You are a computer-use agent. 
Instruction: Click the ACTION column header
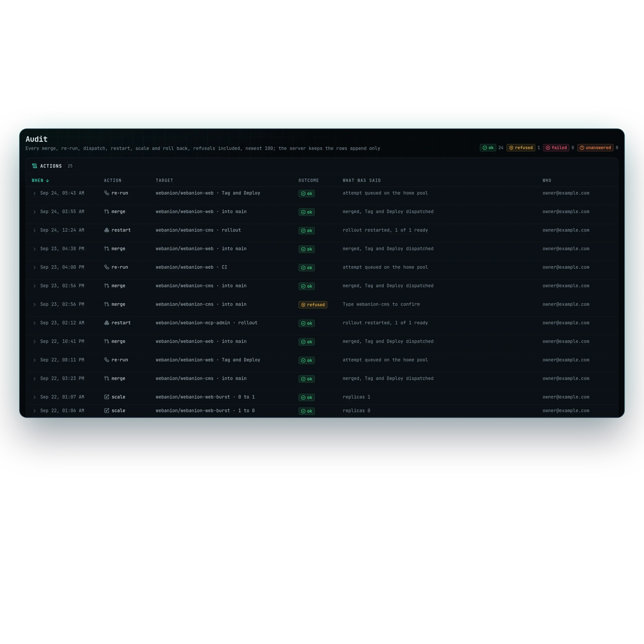click(x=113, y=181)
